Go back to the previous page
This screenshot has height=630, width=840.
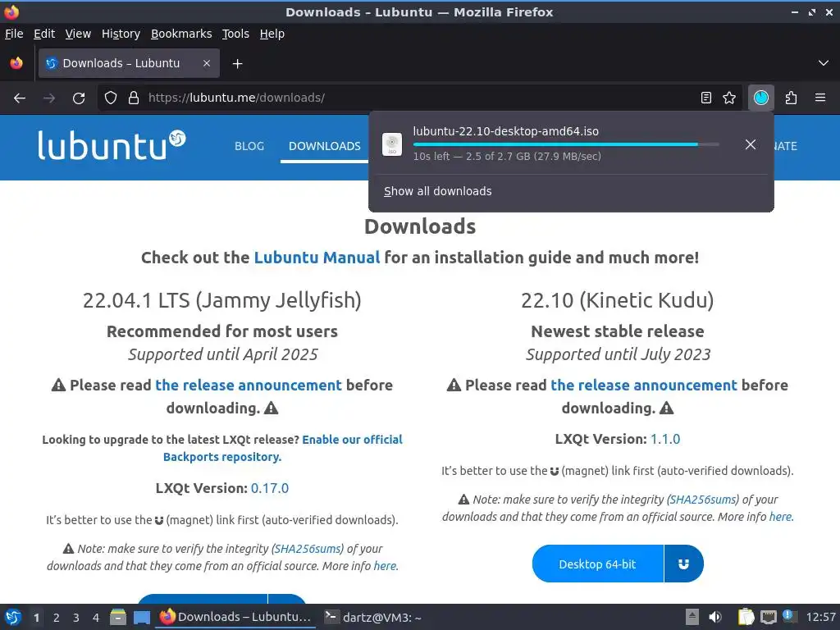[20, 98]
